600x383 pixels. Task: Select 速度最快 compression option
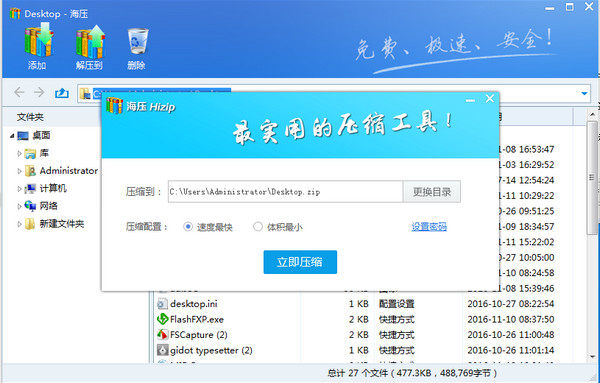point(188,227)
